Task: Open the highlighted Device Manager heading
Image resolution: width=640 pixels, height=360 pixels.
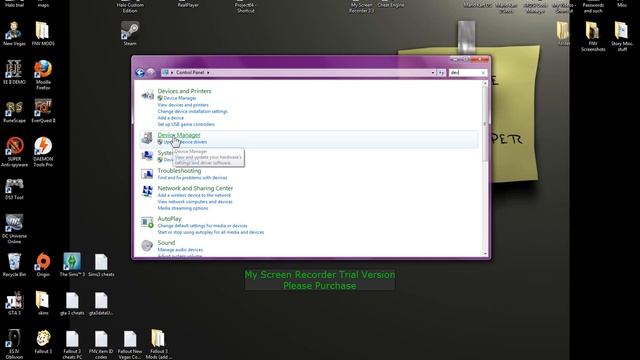Action: coord(179,135)
